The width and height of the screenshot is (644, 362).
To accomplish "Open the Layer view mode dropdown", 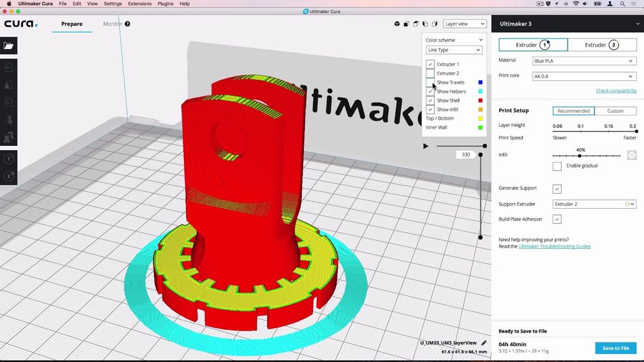I will 465,24.
